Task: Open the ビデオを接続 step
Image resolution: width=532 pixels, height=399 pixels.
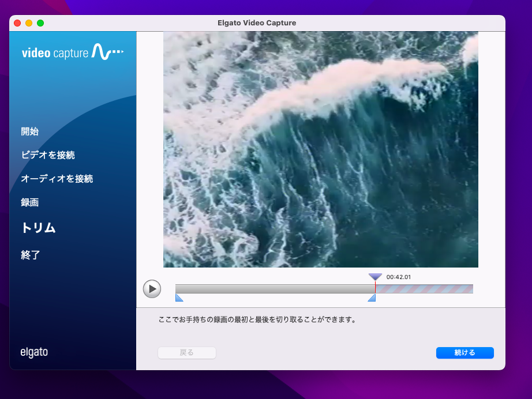Action: coord(48,155)
